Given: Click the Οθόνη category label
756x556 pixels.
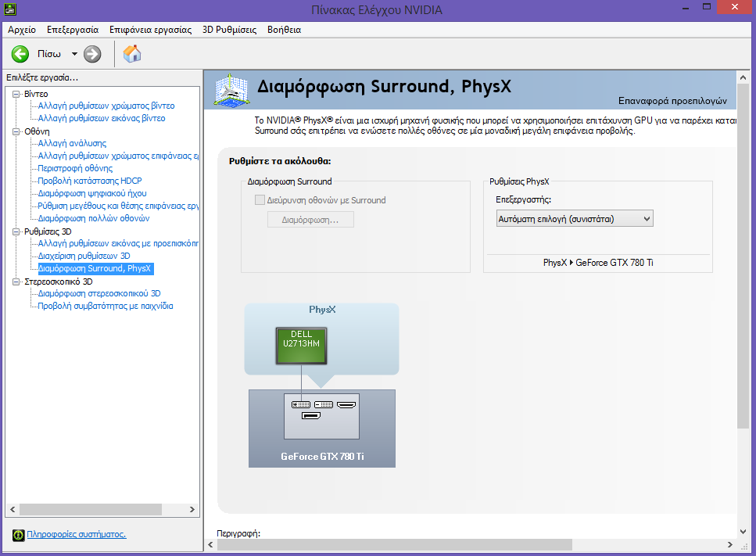Looking at the screenshot, I should click(37, 131).
